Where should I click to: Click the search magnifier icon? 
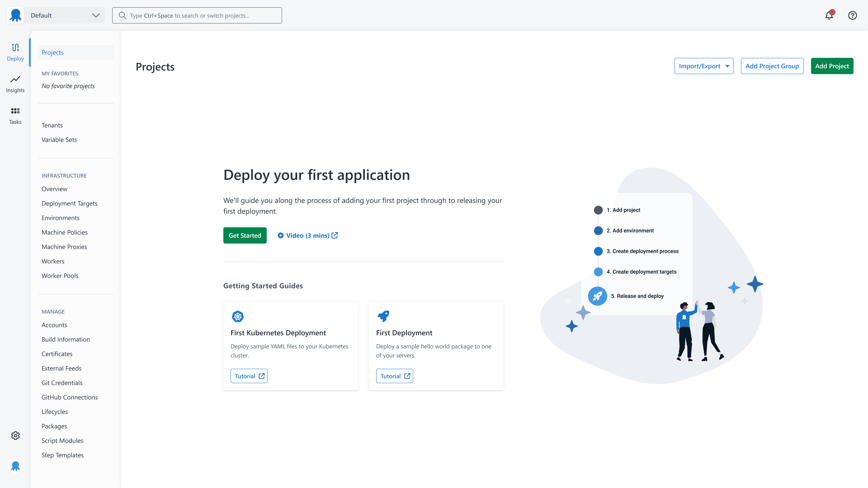[122, 15]
